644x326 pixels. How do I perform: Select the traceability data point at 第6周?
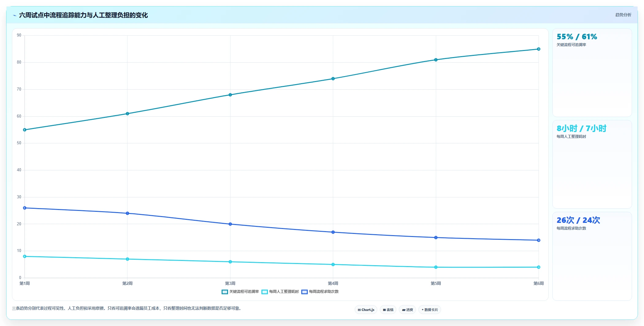[539, 49]
